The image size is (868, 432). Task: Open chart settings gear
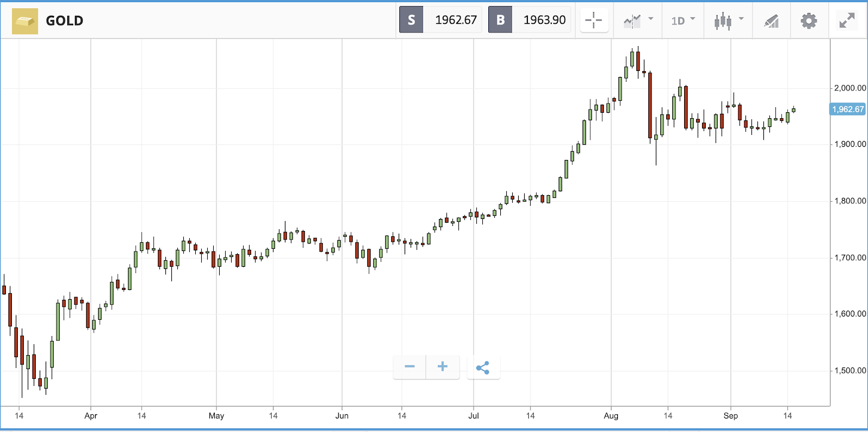click(809, 21)
